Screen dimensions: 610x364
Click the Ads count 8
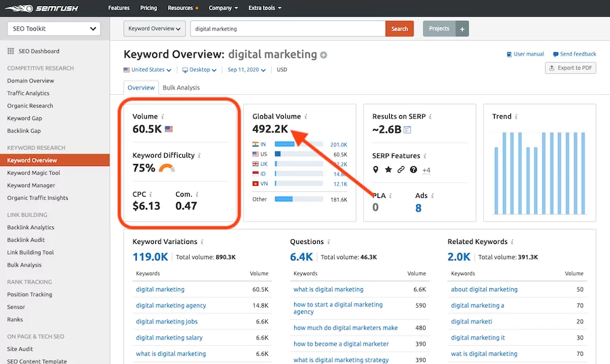[x=418, y=208]
